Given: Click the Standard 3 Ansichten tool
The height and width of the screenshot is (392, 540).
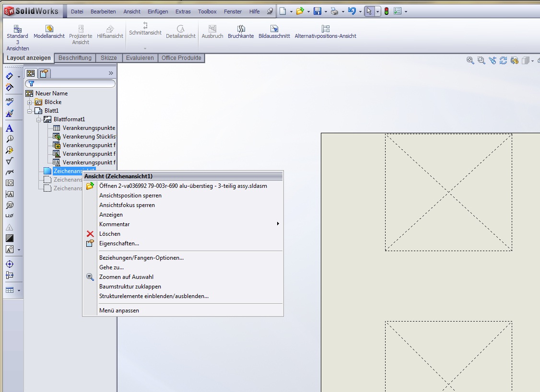Looking at the screenshot, I should click(17, 38).
